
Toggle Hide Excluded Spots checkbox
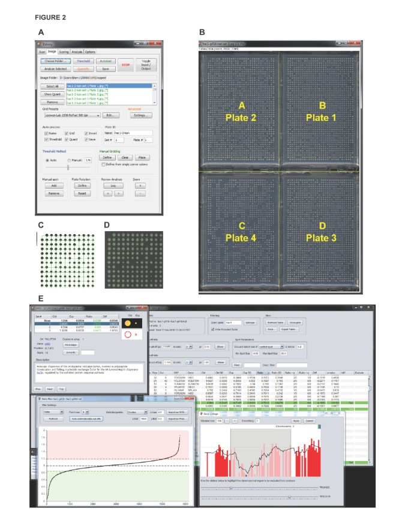[212, 329]
